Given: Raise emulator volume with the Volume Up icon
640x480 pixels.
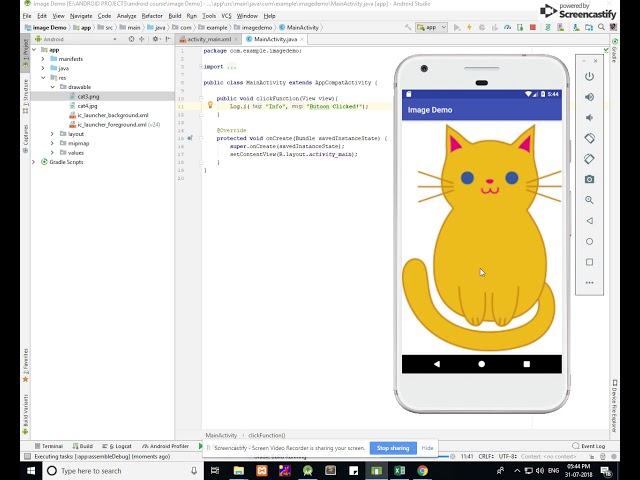Looking at the screenshot, I should pyautogui.click(x=589, y=97).
